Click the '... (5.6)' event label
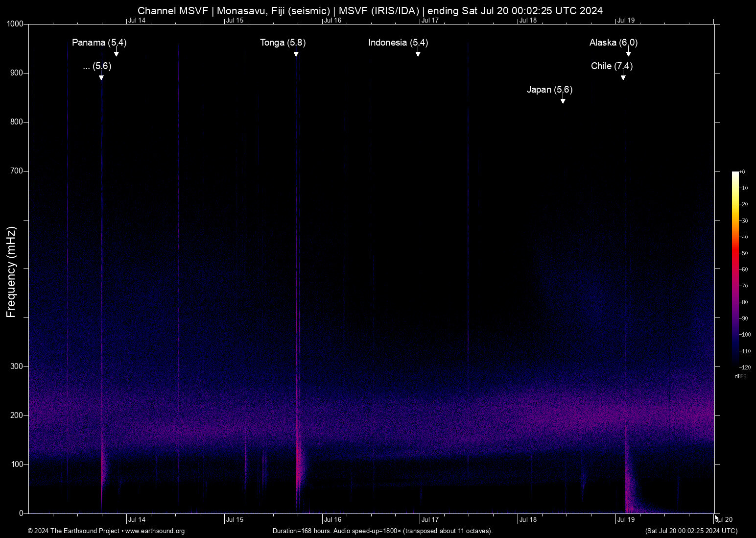756x538 pixels. pyautogui.click(x=97, y=66)
